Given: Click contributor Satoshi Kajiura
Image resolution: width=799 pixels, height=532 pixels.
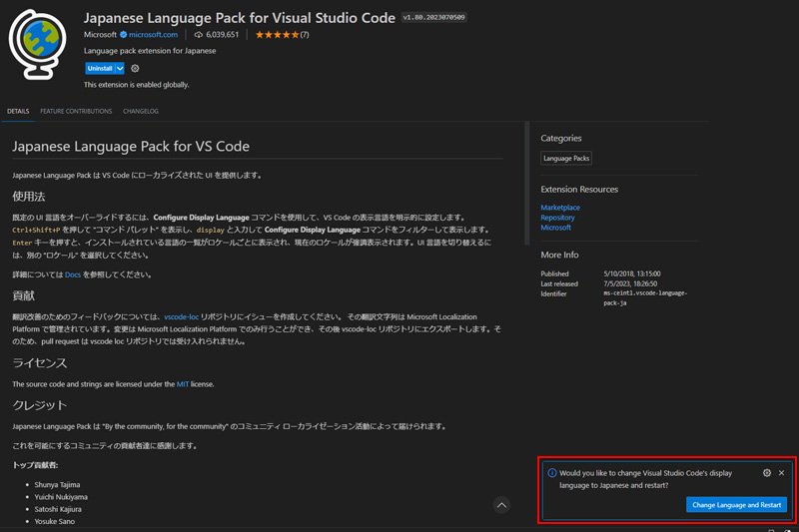Looking at the screenshot, I should click(58, 509).
